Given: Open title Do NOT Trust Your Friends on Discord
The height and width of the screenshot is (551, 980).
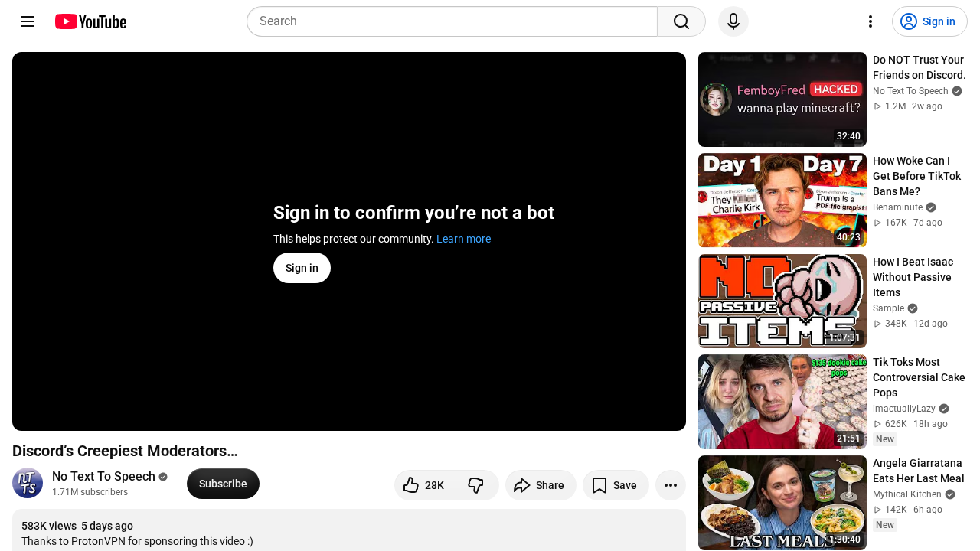Looking at the screenshot, I should [x=920, y=67].
